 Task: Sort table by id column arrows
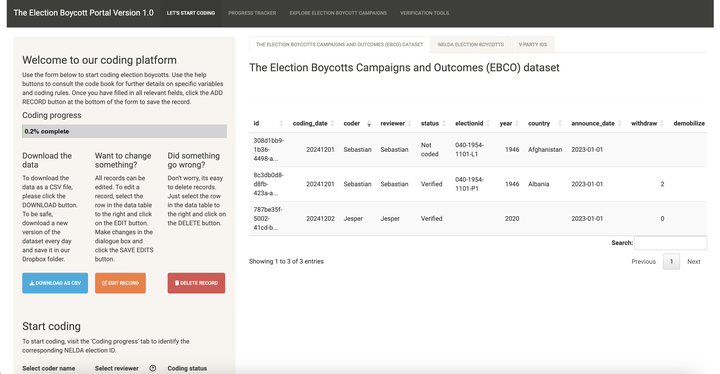281,123
